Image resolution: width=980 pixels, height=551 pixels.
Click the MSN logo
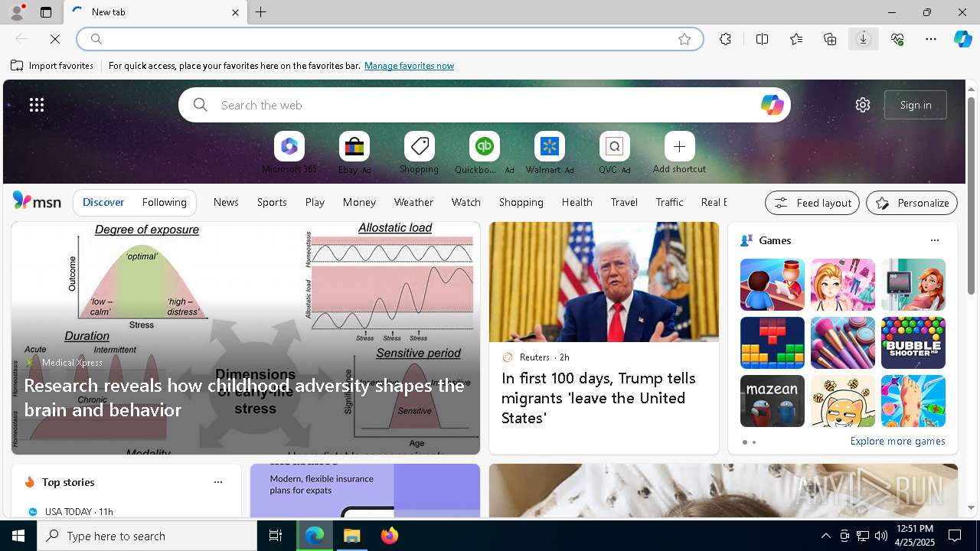[x=37, y=202]
